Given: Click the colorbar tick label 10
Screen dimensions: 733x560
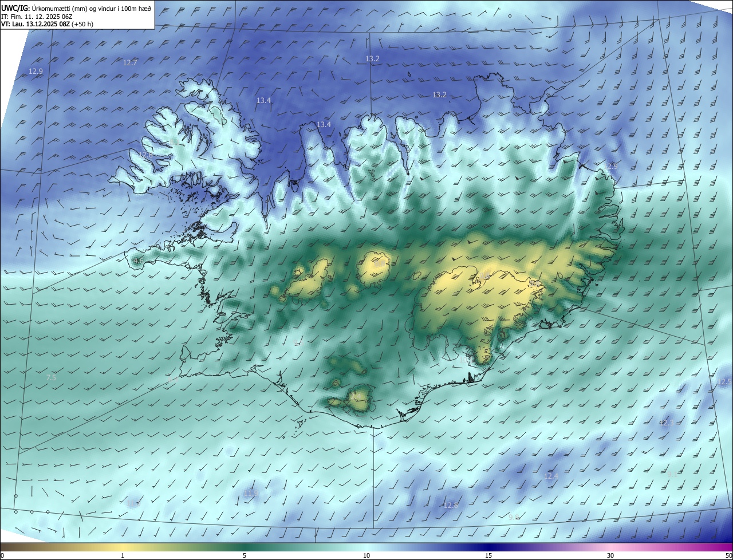Looking at the screenshot, I should point(366,555).
